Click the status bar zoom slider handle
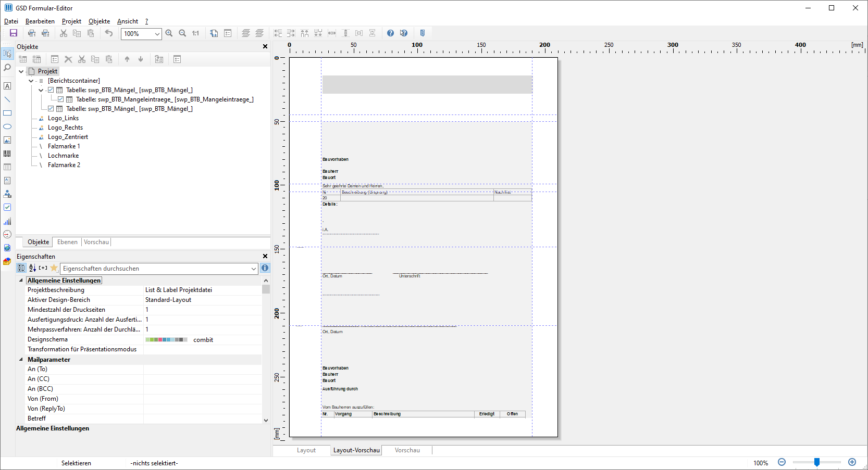Image resolution: width=868 pixels, height=470 pixels. pyautogui.click(x=817, y=462)
